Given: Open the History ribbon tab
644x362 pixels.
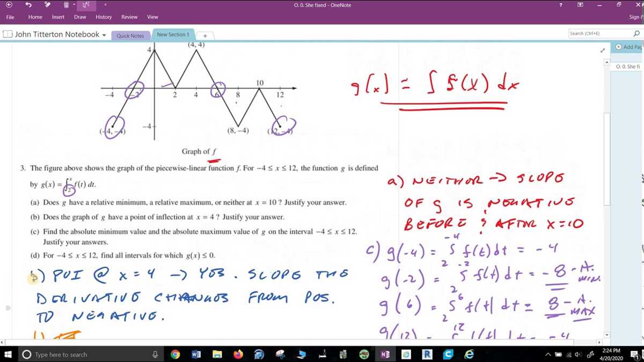Looking at the screenshot, I should [104, 17].
